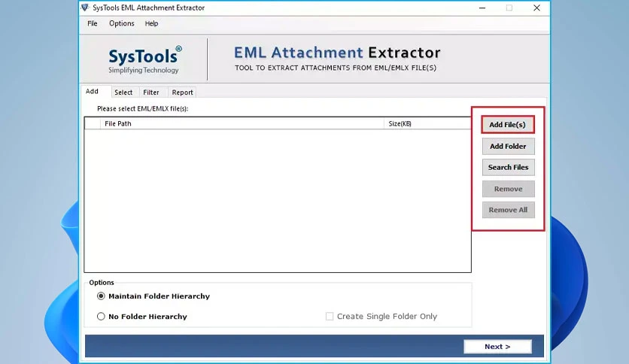This screenshot has height=364, width=629.
Task: Open the Options menu
Action: click(x=122, y=23)
